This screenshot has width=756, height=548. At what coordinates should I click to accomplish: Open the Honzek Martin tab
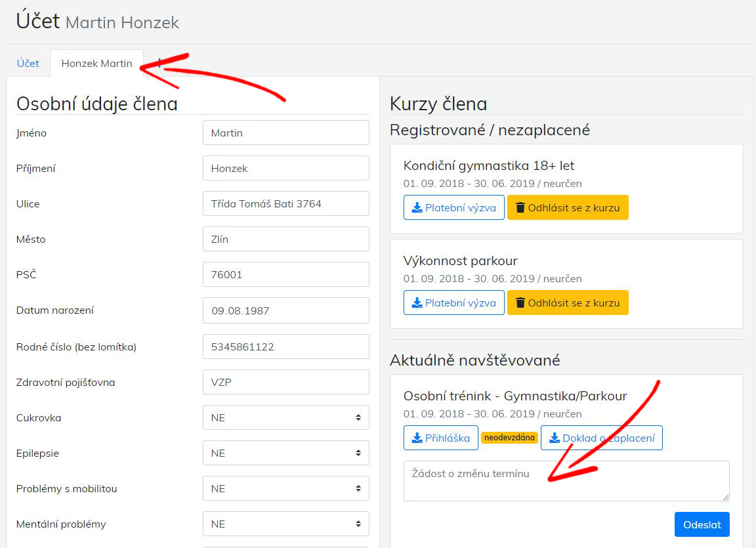tap(96, 64)
